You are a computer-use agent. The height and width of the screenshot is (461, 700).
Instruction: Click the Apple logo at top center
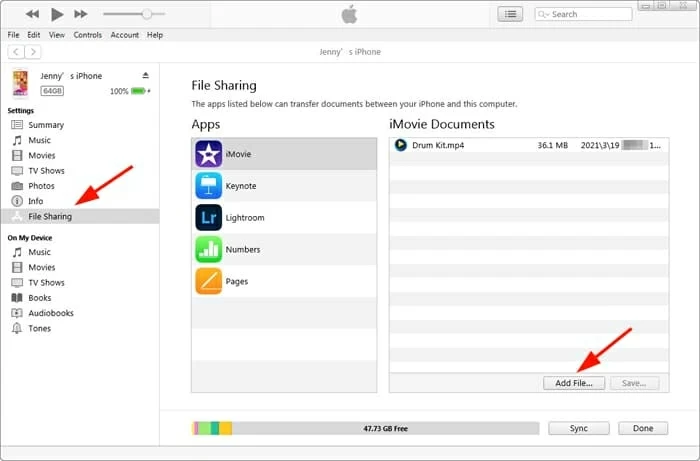coord(349,14)
